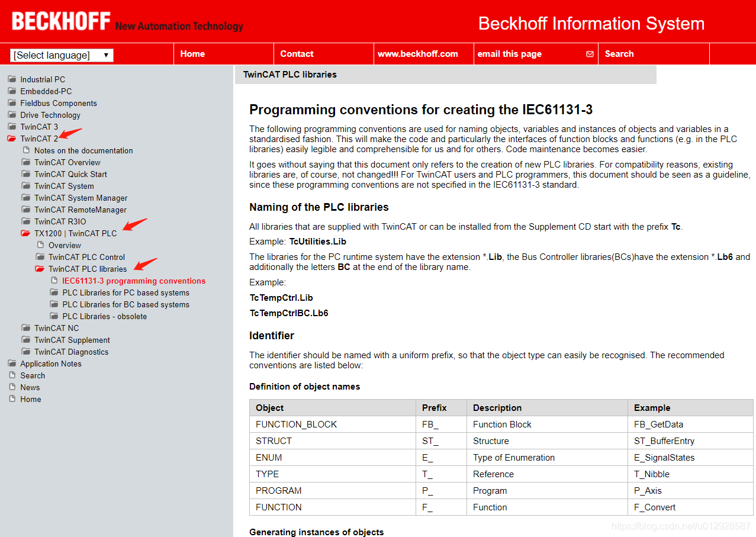Image resolution: width=756 pixels, height=537 pixels.
Task: Click the TwinCAT Quick Start folder icon
Action: tap(26, 174)
